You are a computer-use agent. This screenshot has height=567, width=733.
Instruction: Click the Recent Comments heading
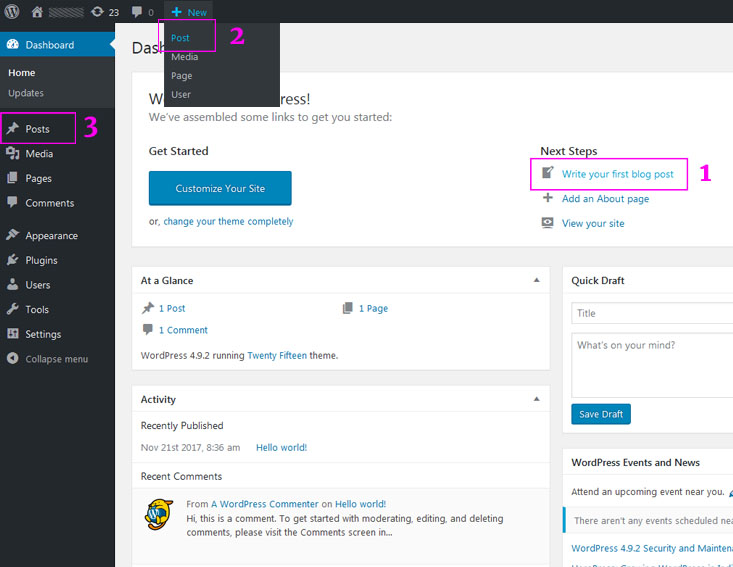[x=181, y=476]
